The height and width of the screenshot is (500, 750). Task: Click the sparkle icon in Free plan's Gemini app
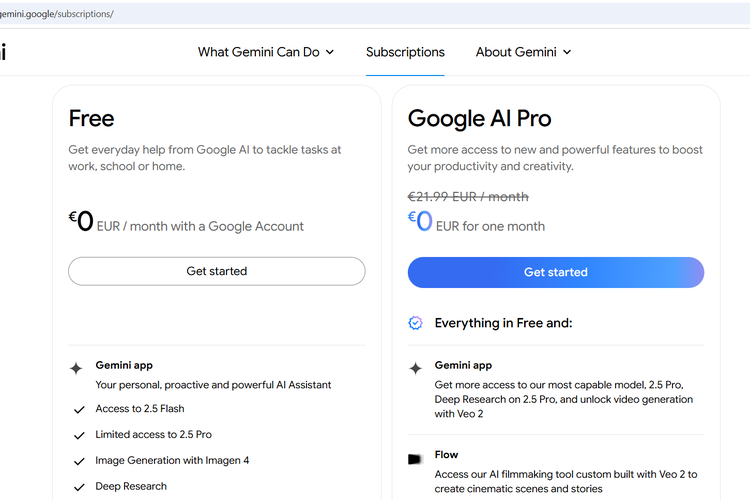pos(76,368)
